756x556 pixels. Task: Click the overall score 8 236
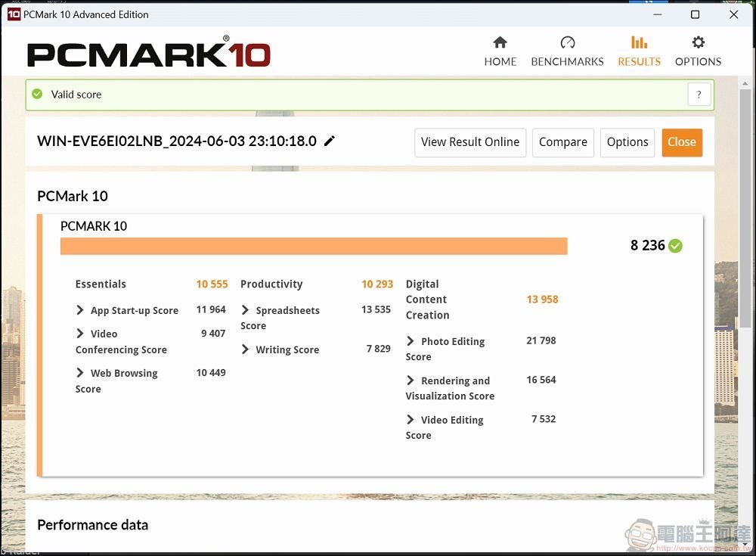(648, 245)
